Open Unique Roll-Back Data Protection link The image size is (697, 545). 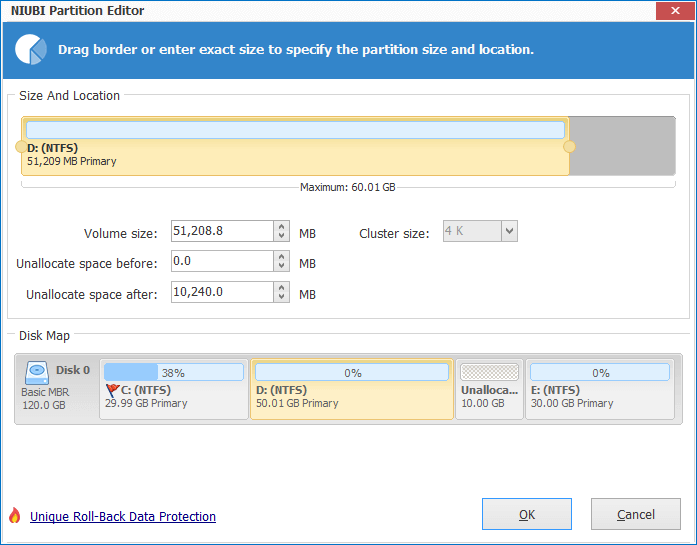click(x=123, y=517)
